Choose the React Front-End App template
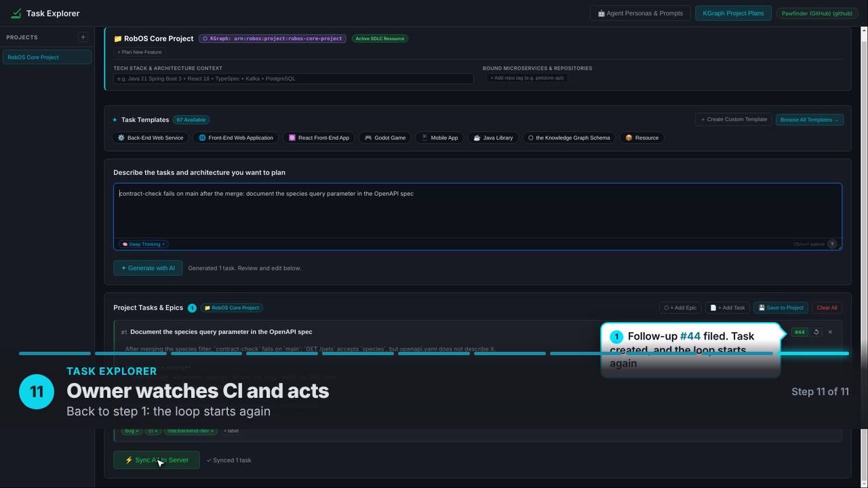Viewport: 868px width, 488px height. coord(319,138)
